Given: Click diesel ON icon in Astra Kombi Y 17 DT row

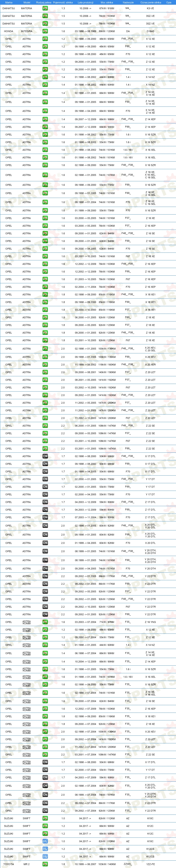Looking at the screenshot, I should [45, 770].
